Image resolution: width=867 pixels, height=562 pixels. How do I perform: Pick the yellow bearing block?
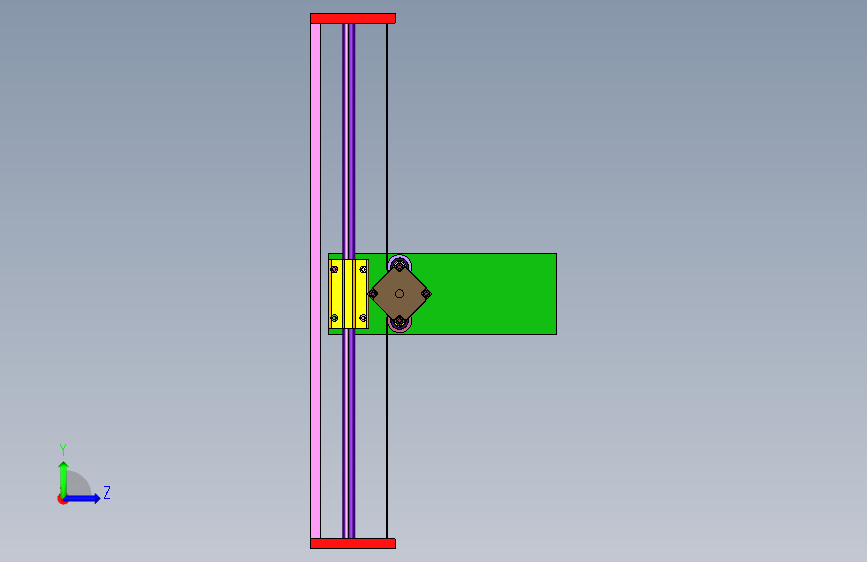[348, 294]
